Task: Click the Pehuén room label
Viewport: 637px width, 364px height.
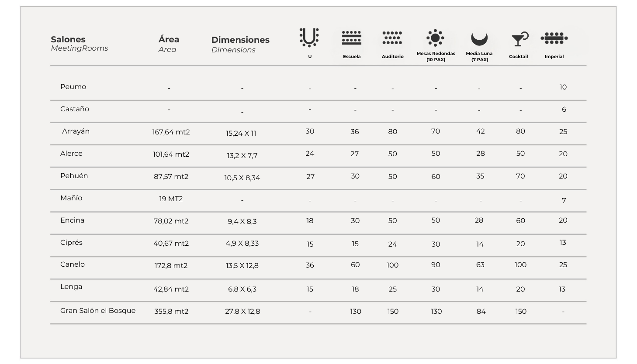Action: click(x=74, y=175)
